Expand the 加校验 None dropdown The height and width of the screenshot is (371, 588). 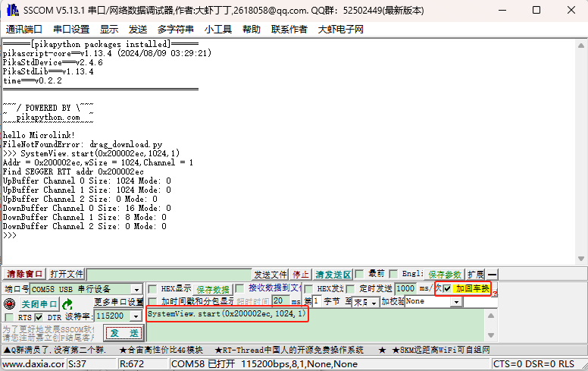click(456, 302)
